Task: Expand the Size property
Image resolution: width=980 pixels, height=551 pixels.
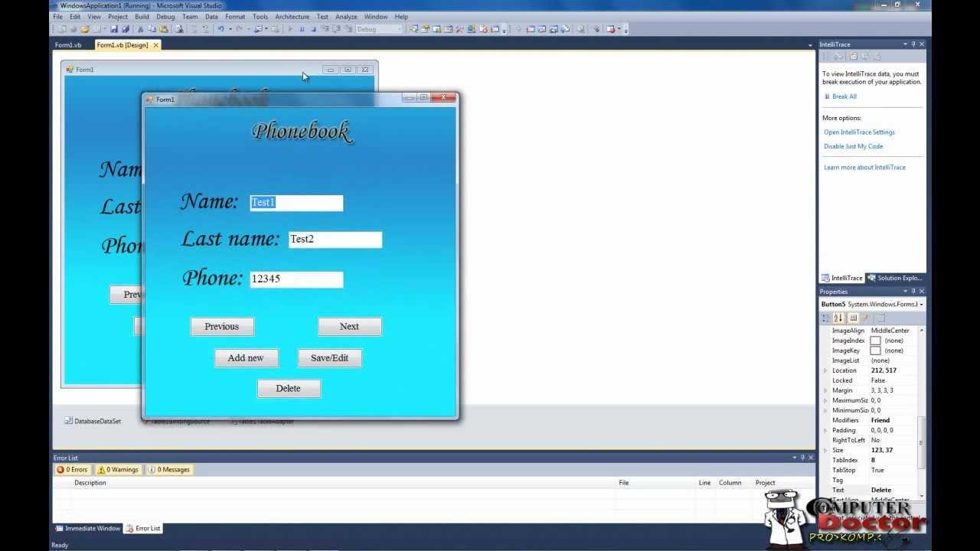Action: point(825,450)
